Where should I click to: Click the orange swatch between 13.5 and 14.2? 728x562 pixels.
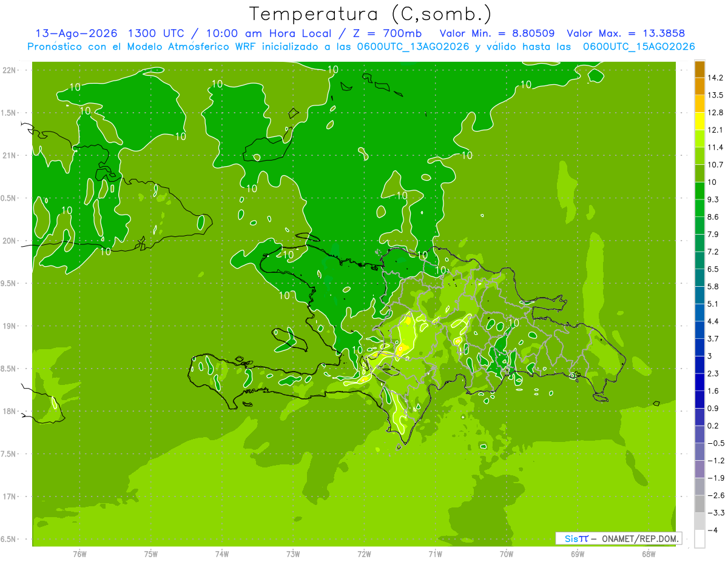point(699,87)
